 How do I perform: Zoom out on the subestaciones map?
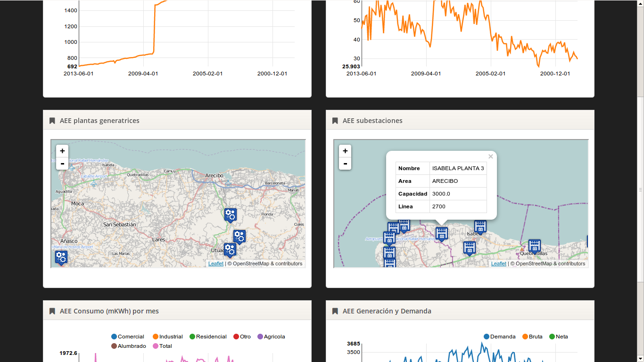click(345, 163)
